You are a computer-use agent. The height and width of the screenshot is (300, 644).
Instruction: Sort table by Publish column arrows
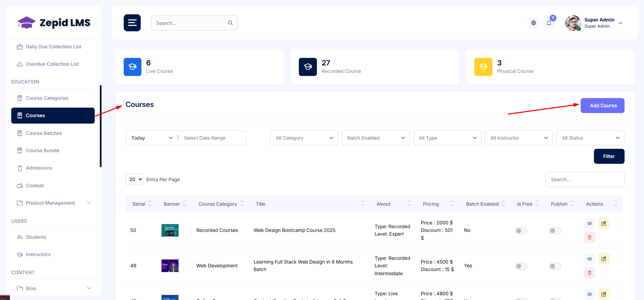click(x=572, y=204)
